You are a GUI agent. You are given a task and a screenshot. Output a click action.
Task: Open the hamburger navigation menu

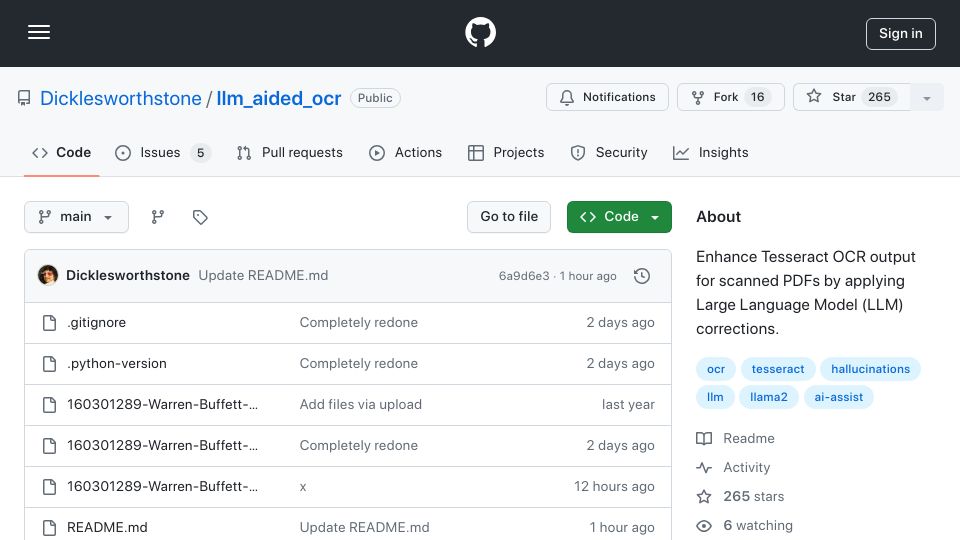[x=39, y=32]
